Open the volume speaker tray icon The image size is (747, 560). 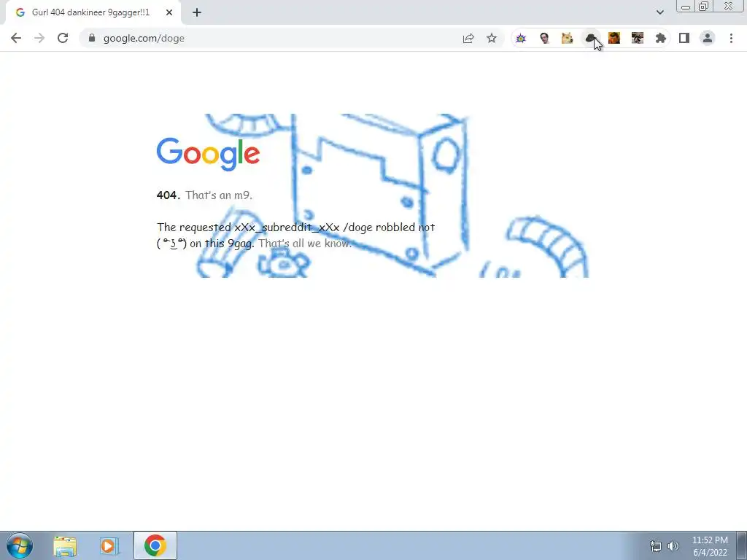tap(673, 546)
